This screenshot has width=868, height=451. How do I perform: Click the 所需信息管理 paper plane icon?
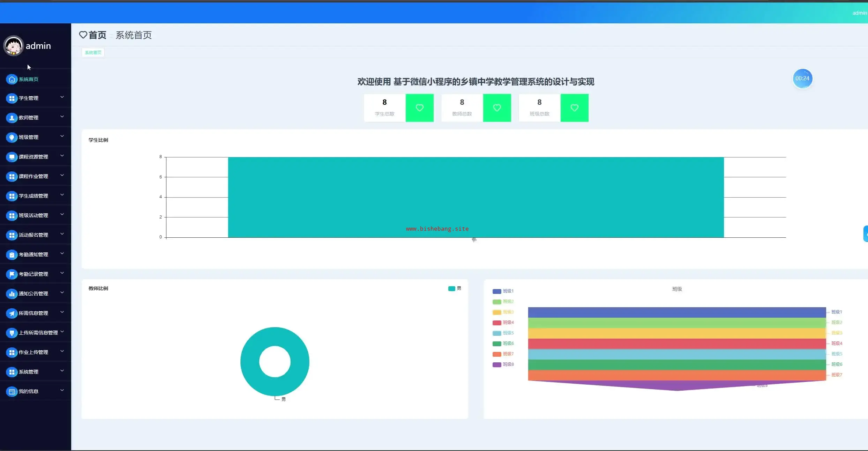[12, 313]
